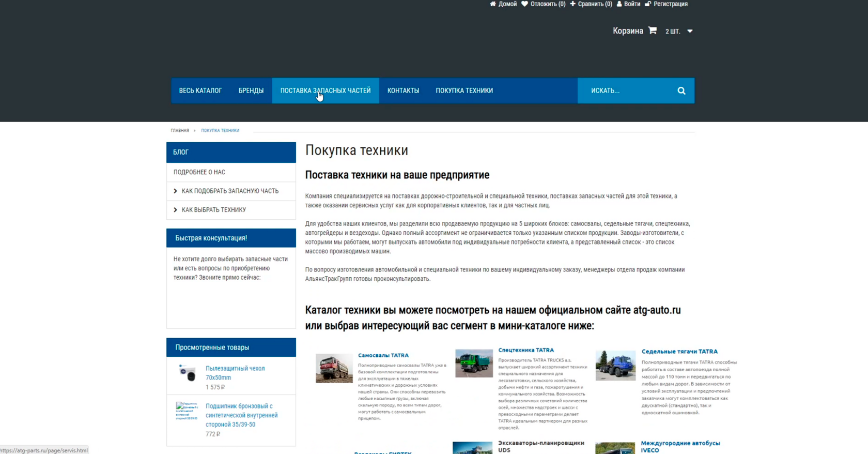868x454 pixels.
Task: Click the Регистрация link
Action: click(671, 4)
